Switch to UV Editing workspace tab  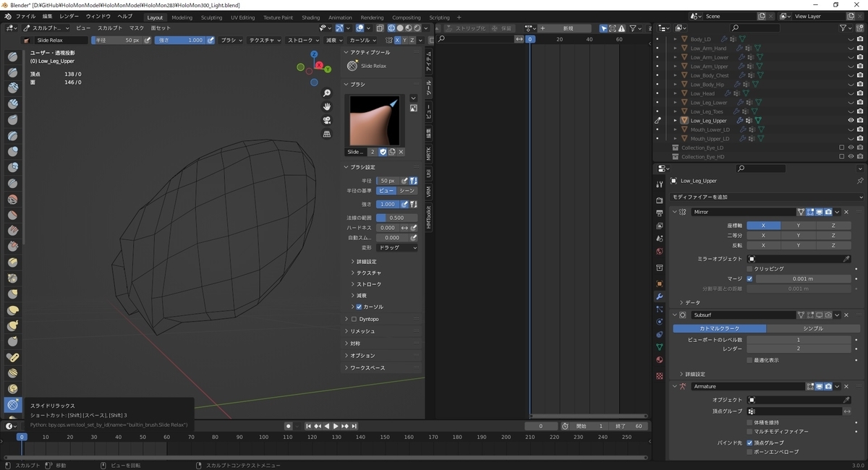pos(242,17)
